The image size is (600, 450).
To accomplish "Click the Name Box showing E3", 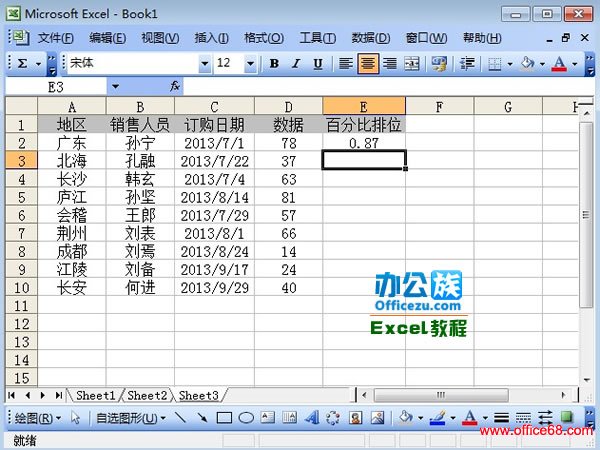I will click(x=56, y=87).
